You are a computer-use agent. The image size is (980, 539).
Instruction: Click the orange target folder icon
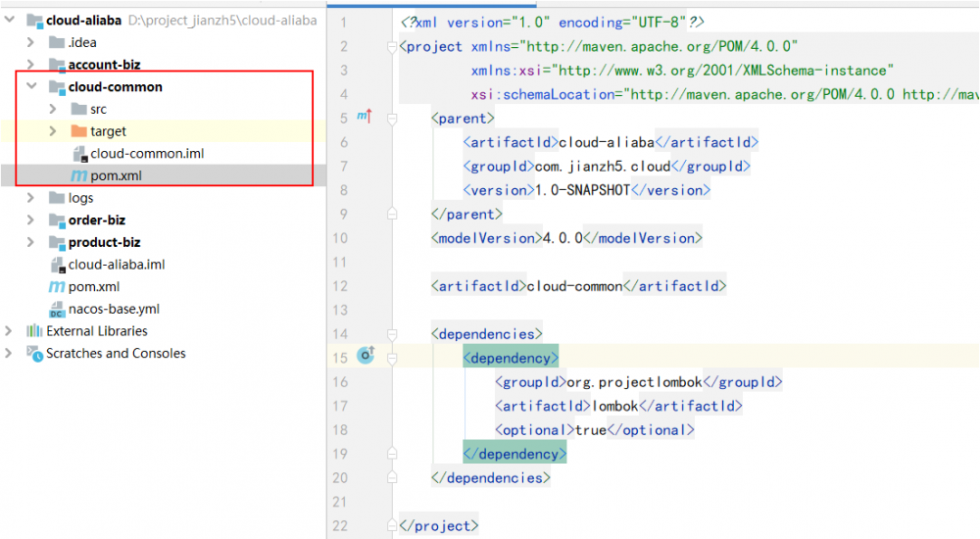tap(78, 131)
